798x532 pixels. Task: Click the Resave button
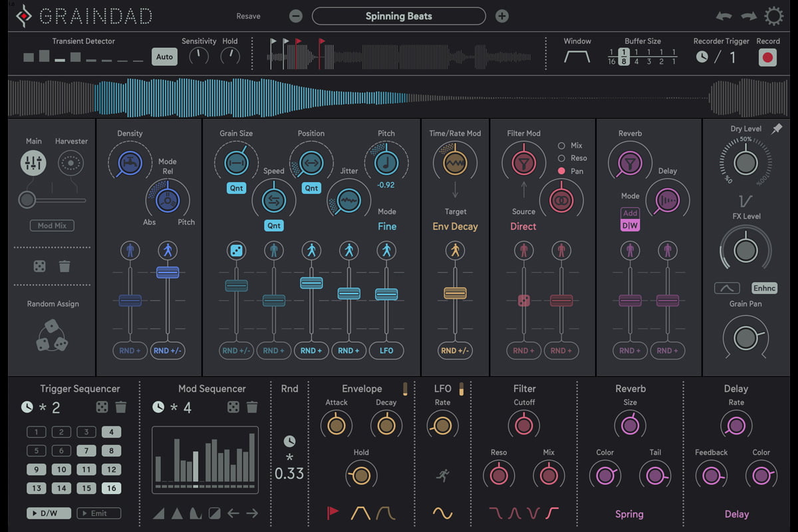point(249,16)
